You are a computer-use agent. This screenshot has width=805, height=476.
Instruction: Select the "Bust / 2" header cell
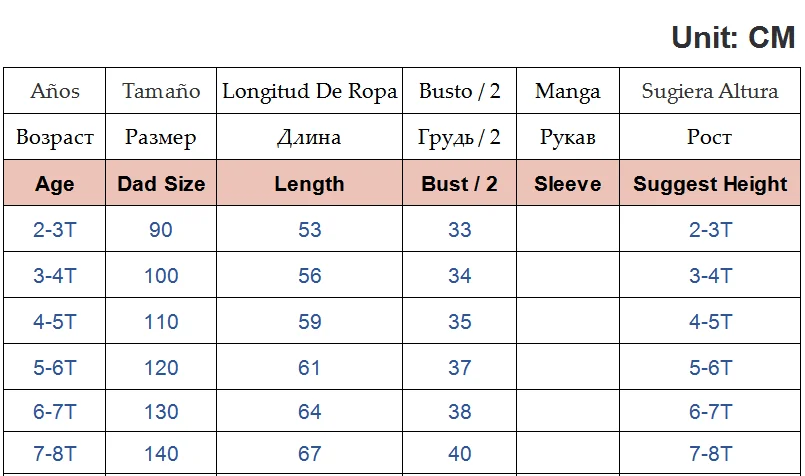click(459, 184)
